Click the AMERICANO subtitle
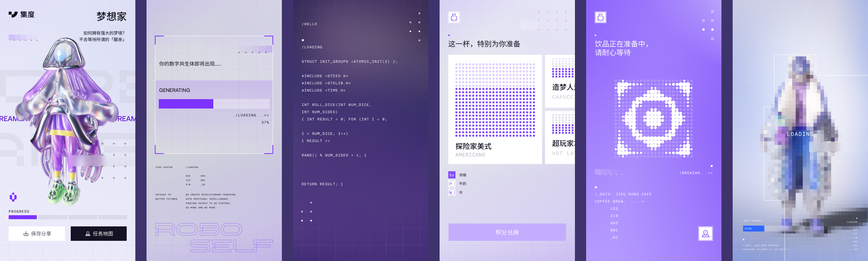Screen dimensions: 868x261 [470, 155]
